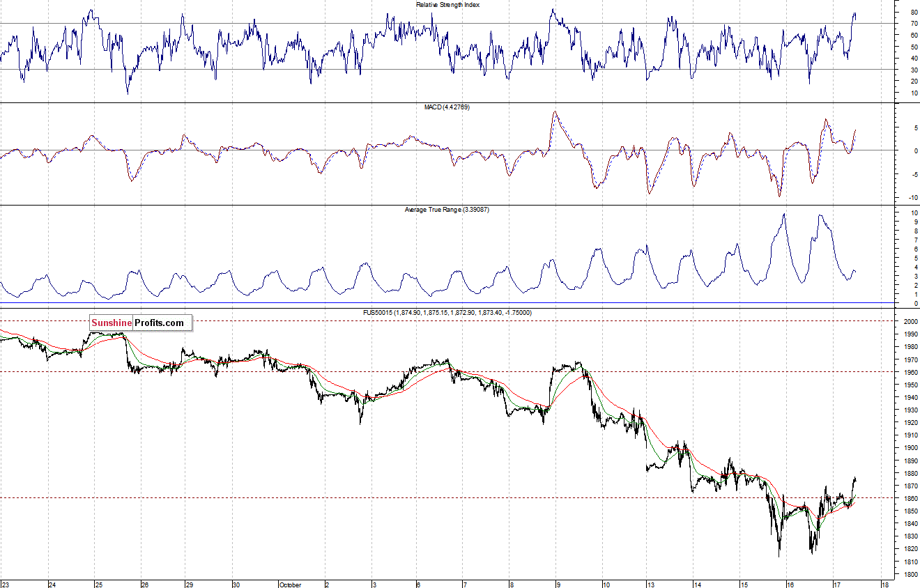Click date label 15 on time axis
The width and height of the screenshot is (920, 588).
click(x=744, y=585)
